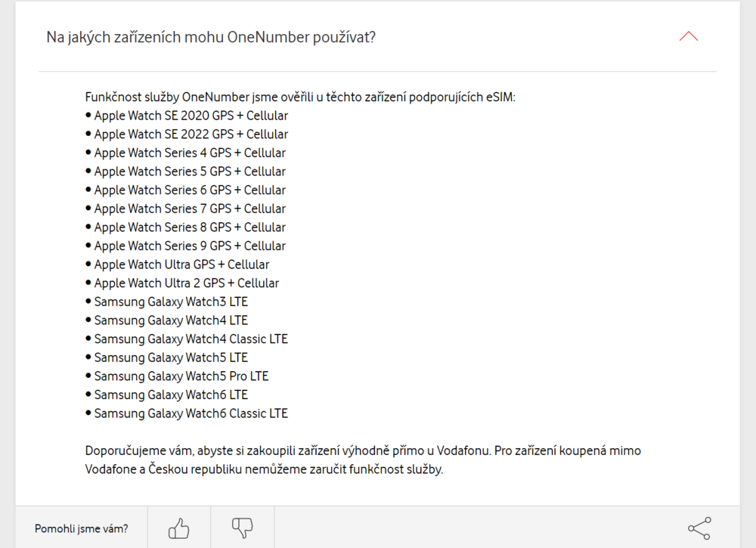Click the intro sentence "Funkčnost služby OneNumber…"
756x548 pixels.
[300, 97]
